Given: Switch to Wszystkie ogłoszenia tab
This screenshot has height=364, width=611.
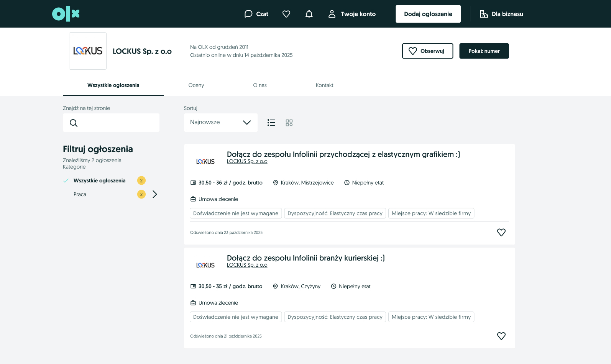Looking at the screenshot, I should point(113,85).
